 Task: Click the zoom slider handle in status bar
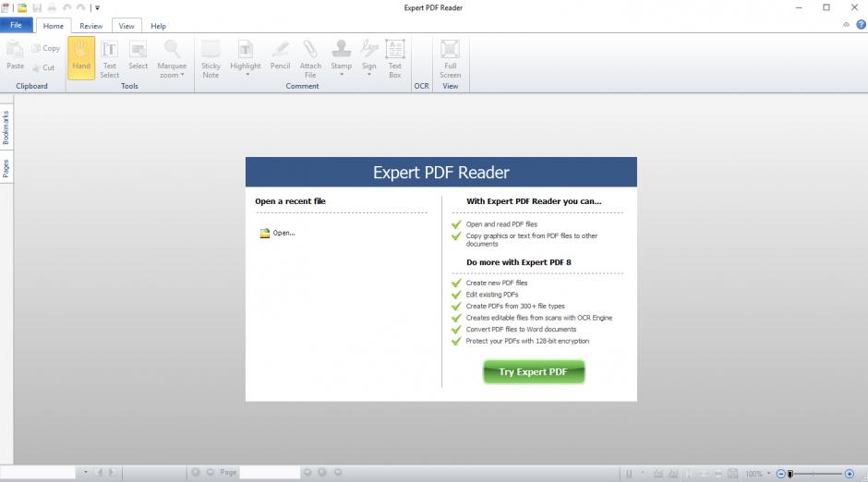pos(790,474)
